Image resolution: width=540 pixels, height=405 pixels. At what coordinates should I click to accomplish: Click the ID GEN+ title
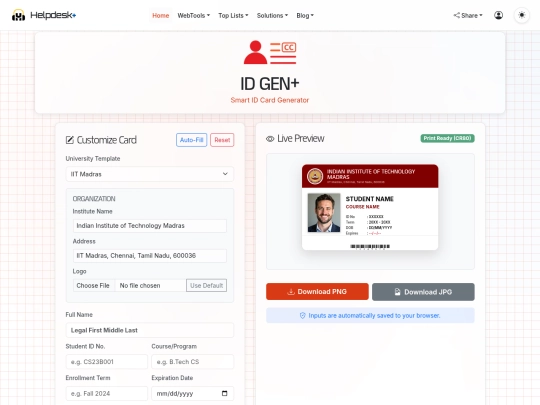click(270, 84)
